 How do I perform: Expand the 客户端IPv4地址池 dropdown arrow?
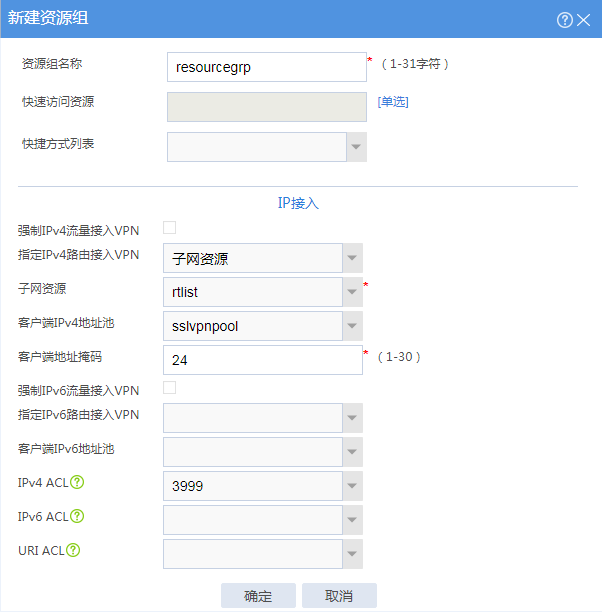coord(352,326)
